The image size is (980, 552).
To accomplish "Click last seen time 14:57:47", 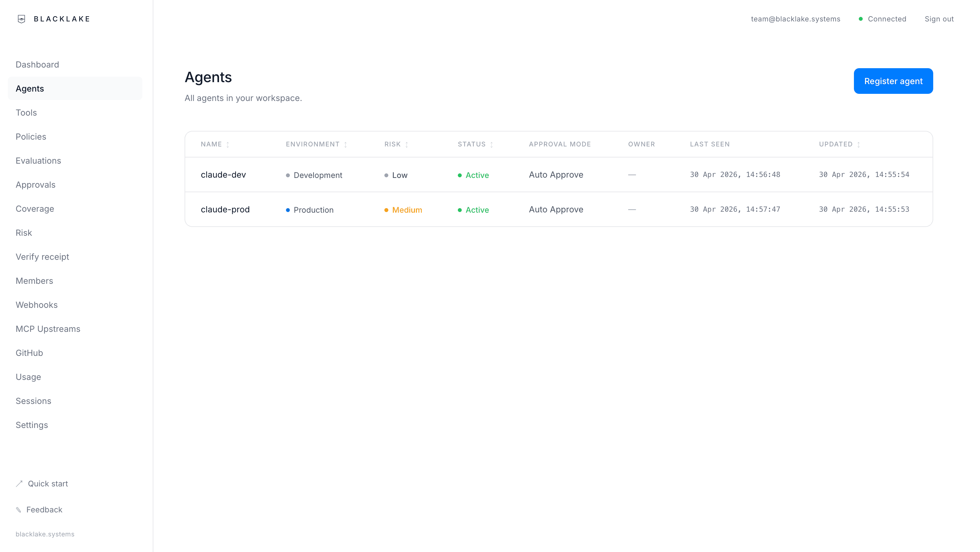I will click(x=735, y=209).
